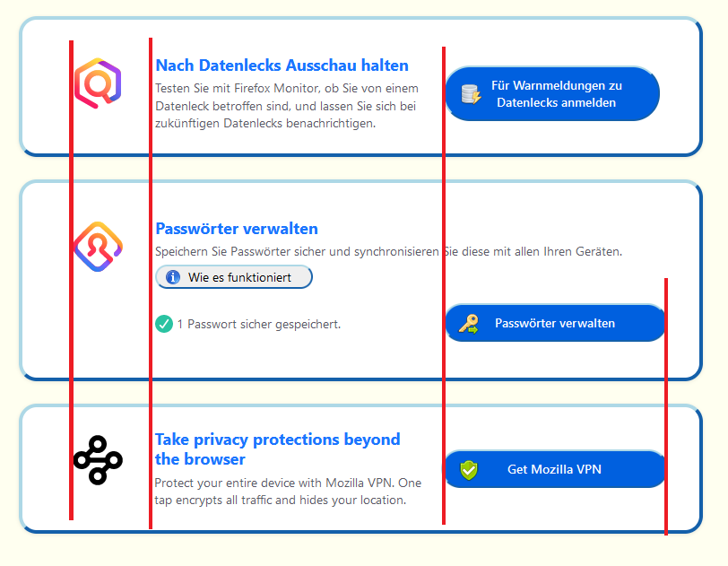
Task: Click empty space below the Passwörter verwalten button
Action: 554,359
